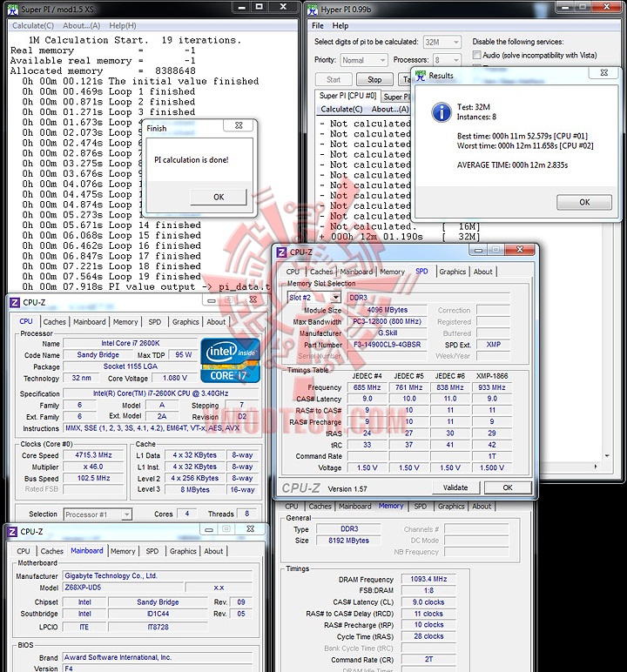
Task: Click the Stop button in Hyper PI
Action: pos(374,80)
